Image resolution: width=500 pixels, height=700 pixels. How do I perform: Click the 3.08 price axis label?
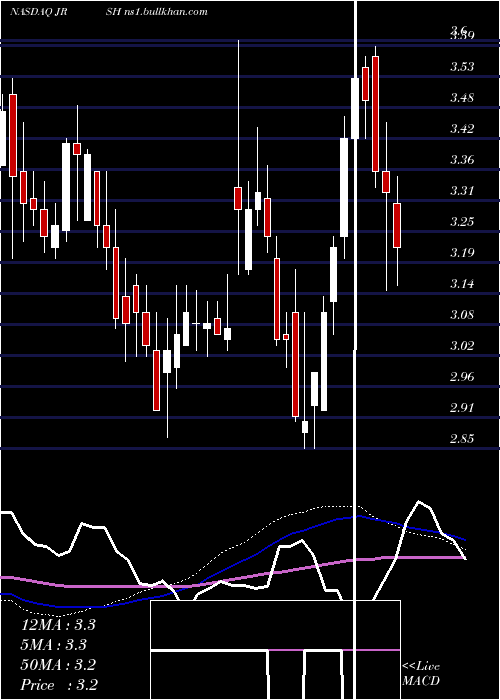tap(462, 315)
